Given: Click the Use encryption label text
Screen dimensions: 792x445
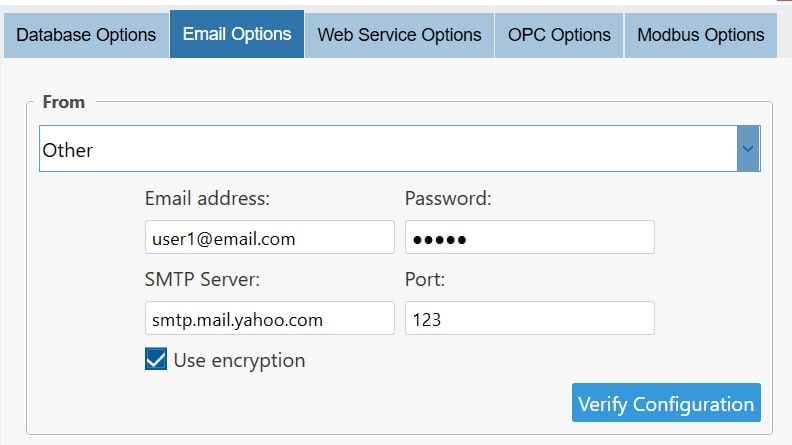Looking at the screenshot, I should [239, 360].
